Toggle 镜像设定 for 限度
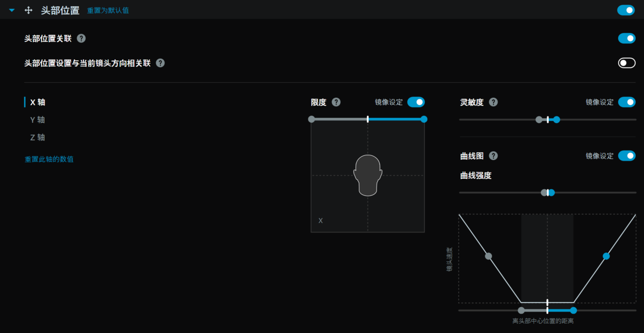Screen dimensions: 644x333 tap(416, 102)
